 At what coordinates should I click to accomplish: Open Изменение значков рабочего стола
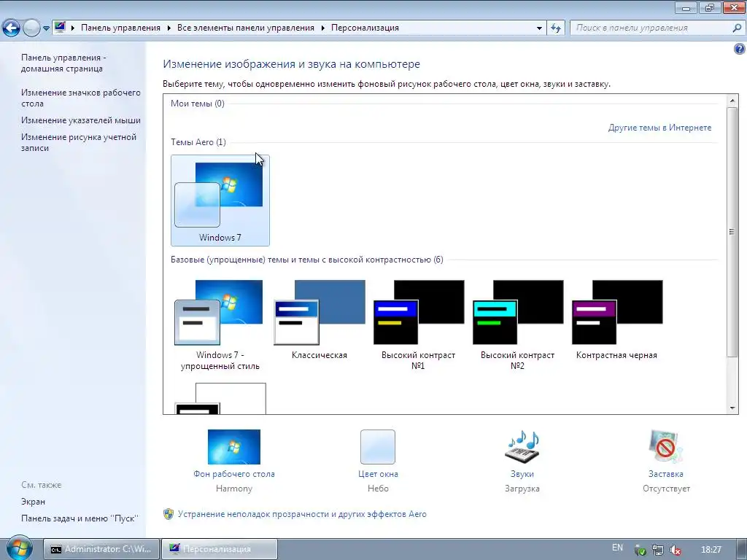[80, 98]
